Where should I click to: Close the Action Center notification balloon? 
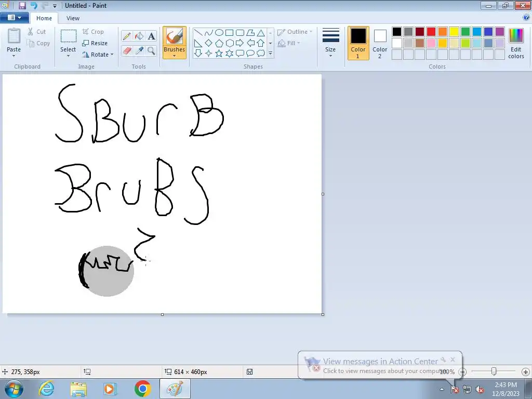tap(453, 360)
